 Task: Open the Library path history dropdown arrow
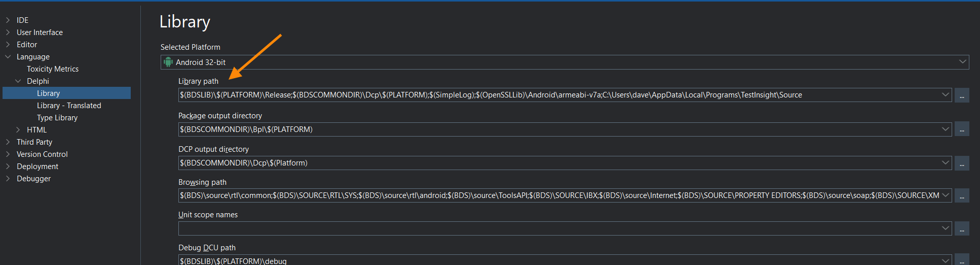945,95
